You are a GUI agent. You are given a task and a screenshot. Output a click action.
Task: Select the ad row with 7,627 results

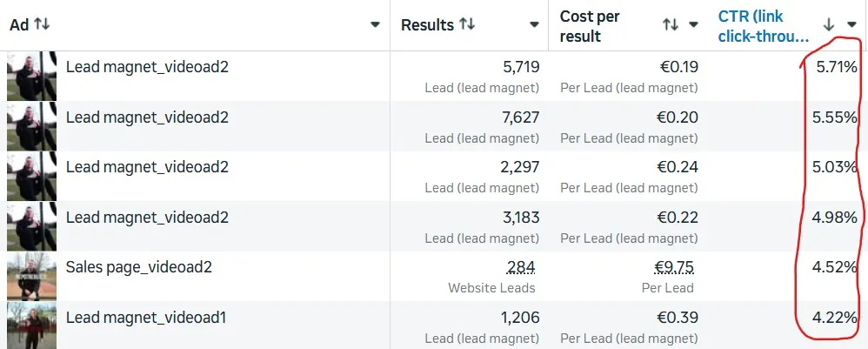(x=434, y=126)
